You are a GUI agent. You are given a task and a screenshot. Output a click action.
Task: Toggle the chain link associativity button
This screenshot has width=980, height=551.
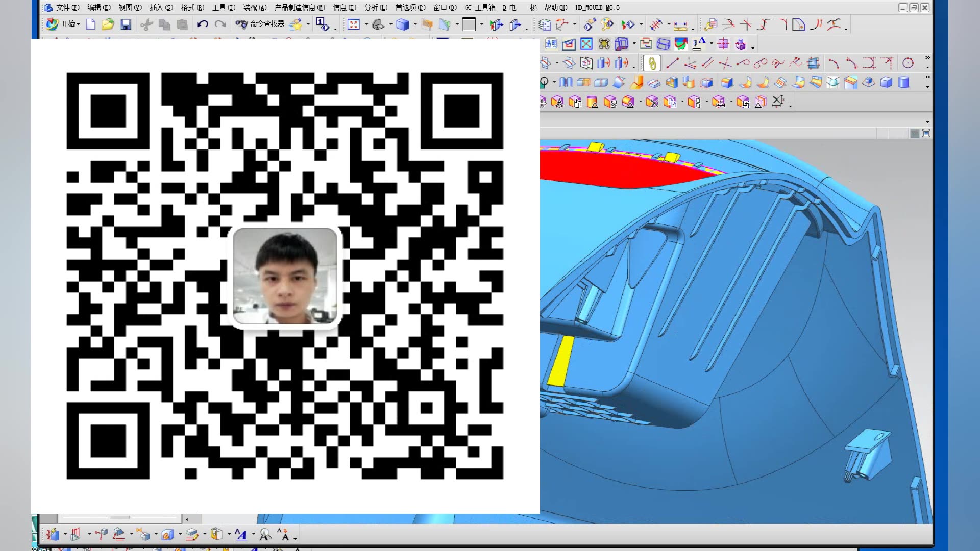pos(652,63)
